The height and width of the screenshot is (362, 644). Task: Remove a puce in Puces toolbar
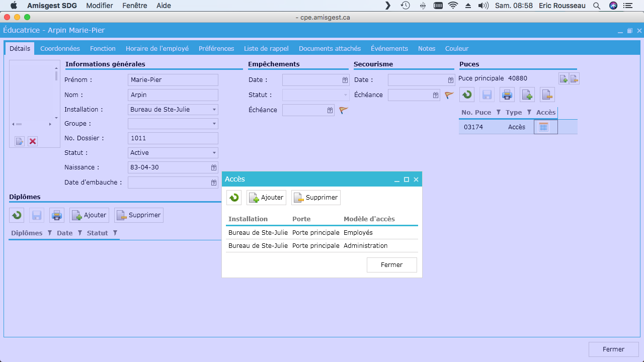tap(547, 95)
